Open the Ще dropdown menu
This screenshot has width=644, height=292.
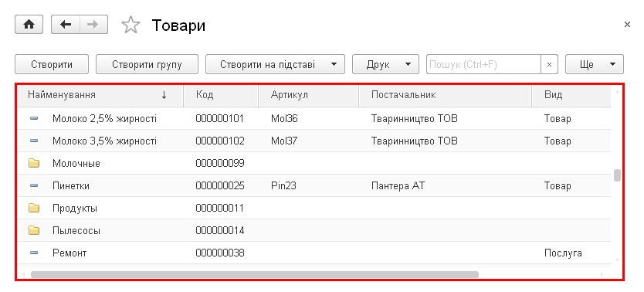595,64
